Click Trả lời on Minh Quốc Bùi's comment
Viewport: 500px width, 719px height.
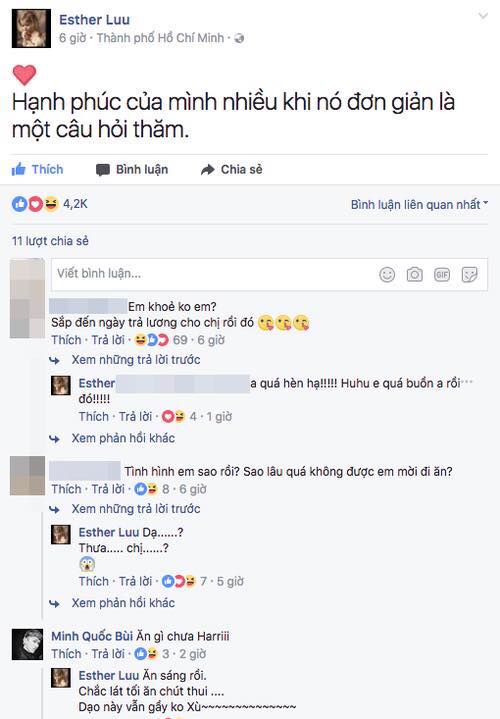click(x=108, y=653)
